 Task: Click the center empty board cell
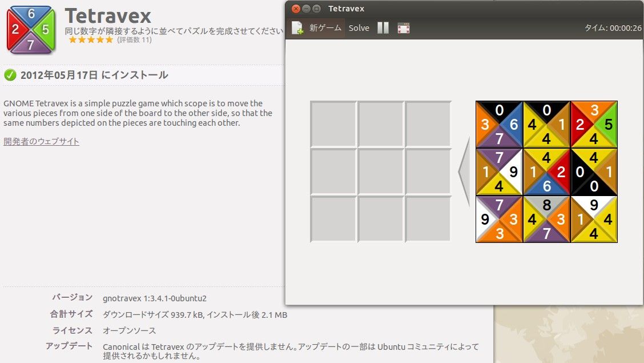click(381, 171)
